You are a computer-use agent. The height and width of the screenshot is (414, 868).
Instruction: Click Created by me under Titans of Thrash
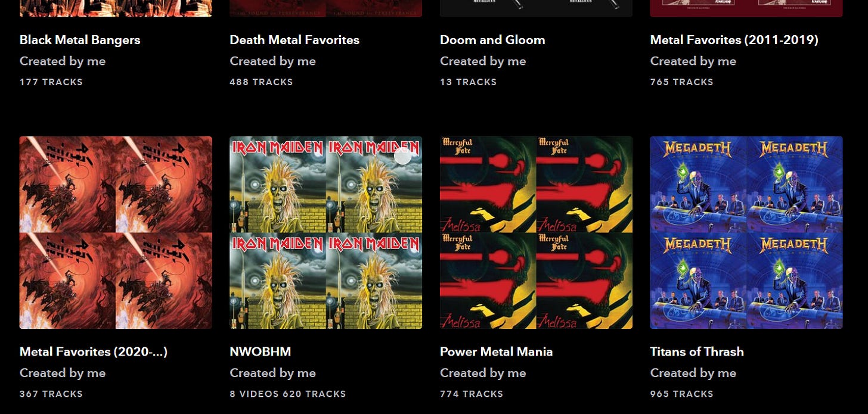(693, 373)
